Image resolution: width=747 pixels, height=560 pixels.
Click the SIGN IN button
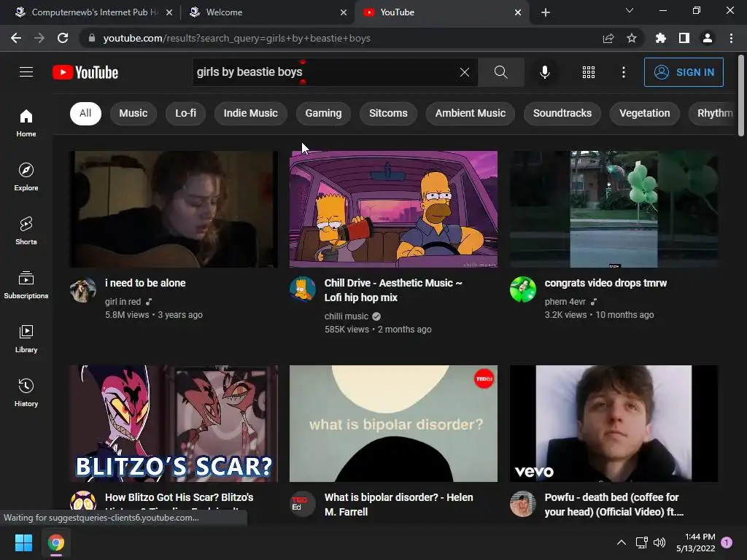coord(684,72)
